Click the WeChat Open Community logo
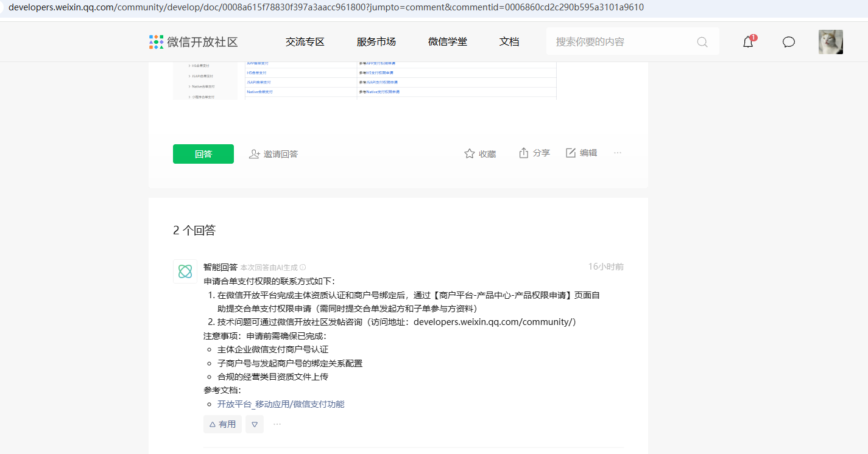Viewport: 868px width, 454px height. tap(194, 42)
